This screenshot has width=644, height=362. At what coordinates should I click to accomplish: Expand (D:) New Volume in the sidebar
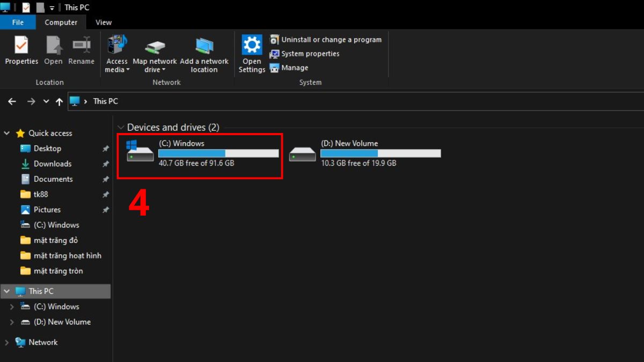coord(11,322)
